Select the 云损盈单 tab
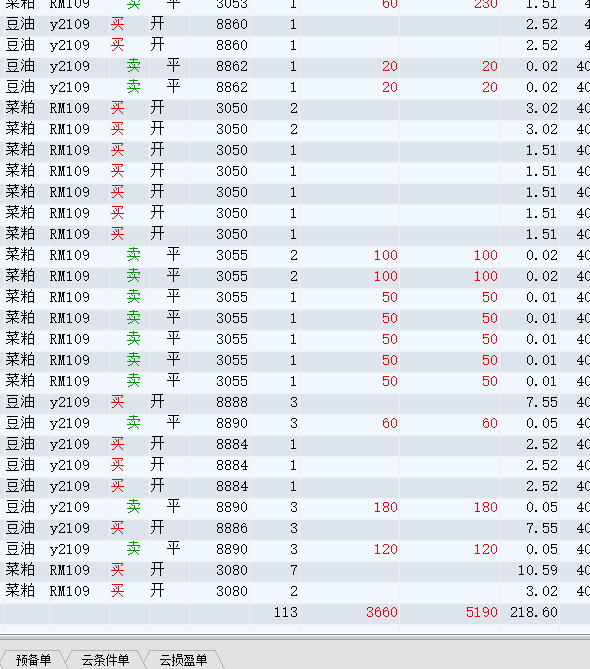 pyautogui.click(x=183, y=660)
